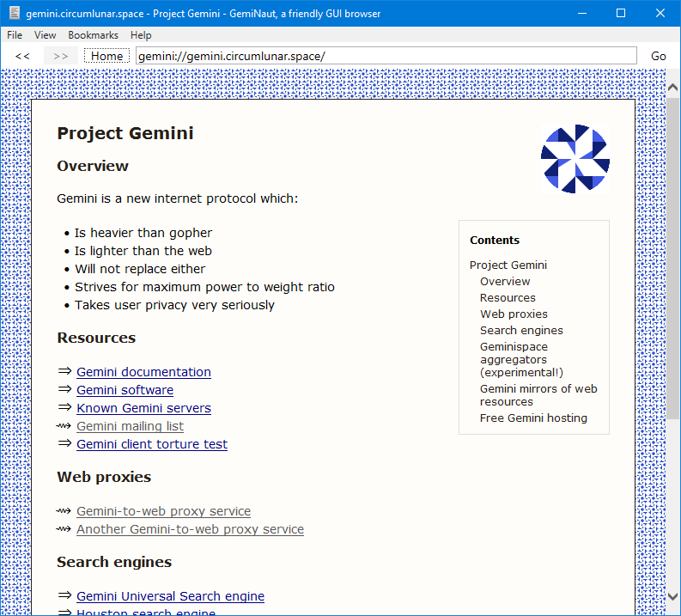Image resolution: width=681 pixels, height=616 pixels.
Task: Open the Help menu
Action: pos(141,35)
